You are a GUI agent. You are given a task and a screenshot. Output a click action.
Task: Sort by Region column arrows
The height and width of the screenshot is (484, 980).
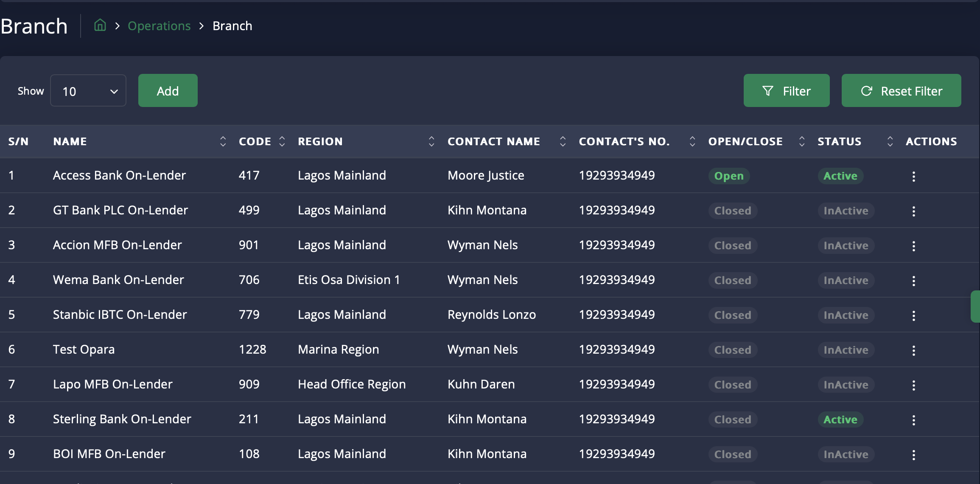tap(431, 141)
